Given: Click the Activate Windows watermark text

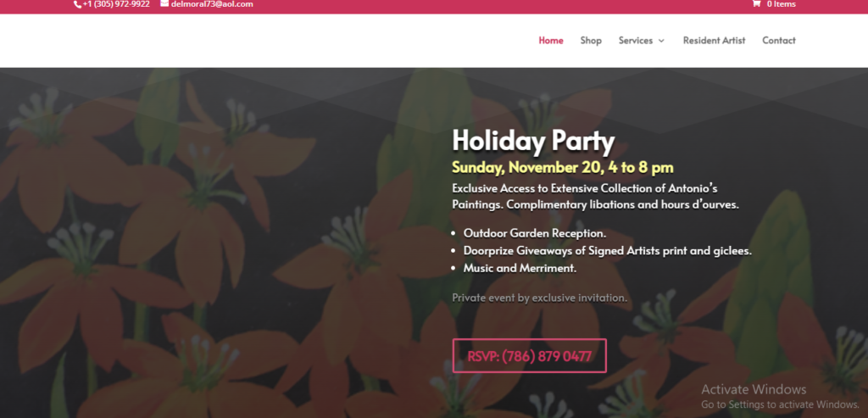Looking at the screenshot, I should click(x=754, y=389).
